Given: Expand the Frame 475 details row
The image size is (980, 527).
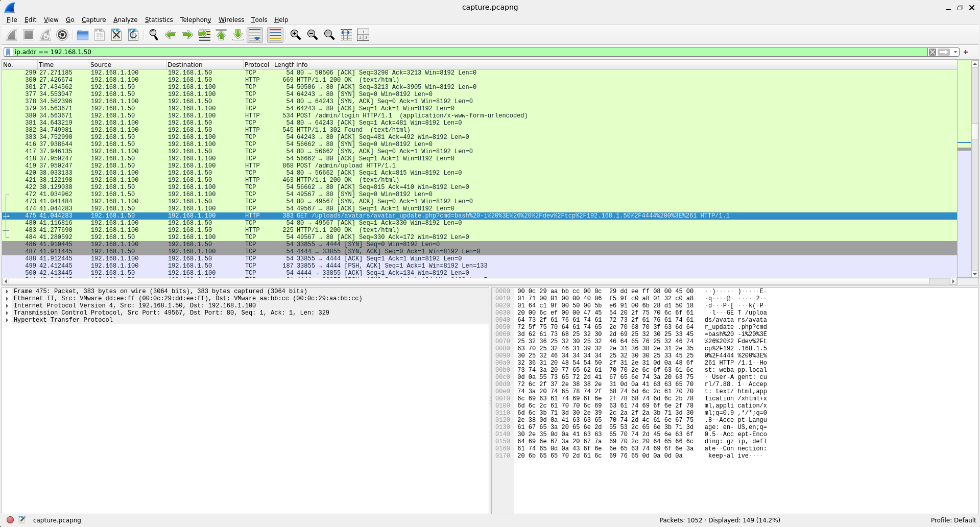Looking at the screenshot, I should [7, 292].
